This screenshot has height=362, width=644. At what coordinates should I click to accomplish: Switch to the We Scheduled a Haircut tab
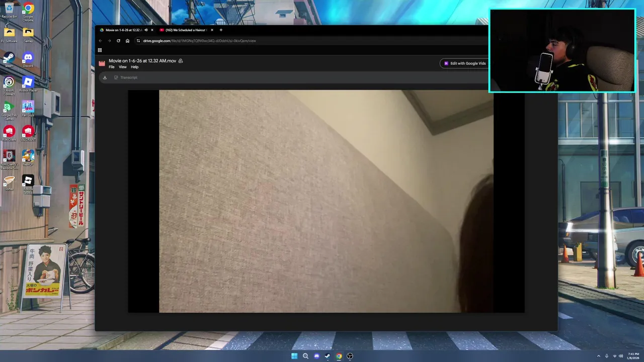[186, 30]
